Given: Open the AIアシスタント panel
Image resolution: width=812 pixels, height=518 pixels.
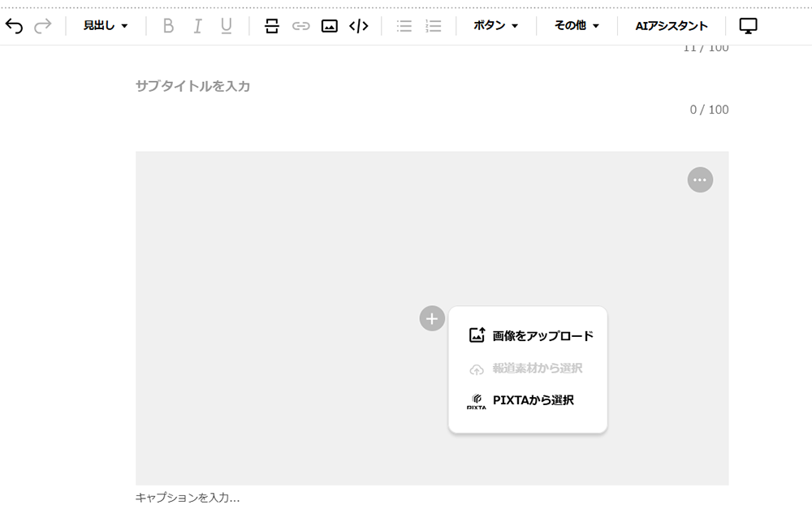Looking at the screenshot, I should (x=672, y=25).
